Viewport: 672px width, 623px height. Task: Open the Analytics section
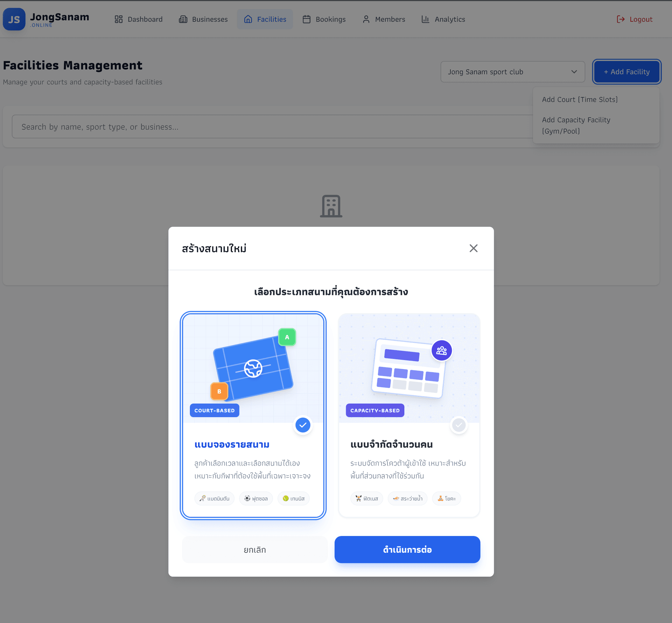click(x=443, y=19)
